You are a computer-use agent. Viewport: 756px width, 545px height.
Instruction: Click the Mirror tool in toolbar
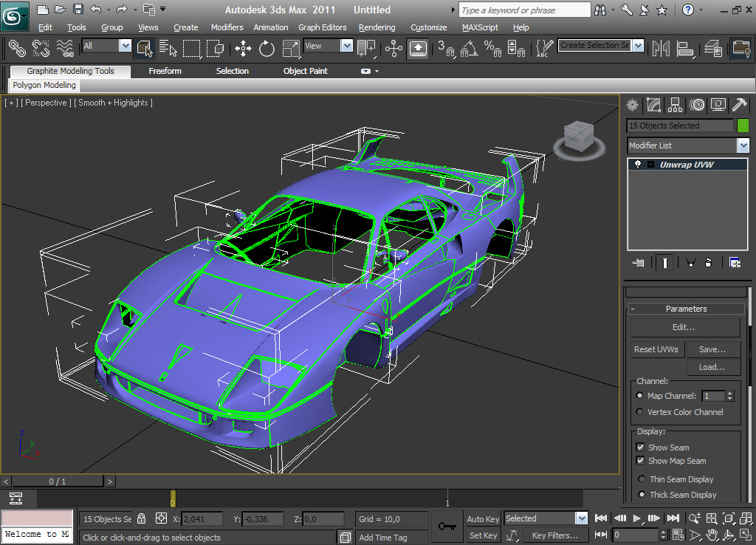pyautogui.click(x=661, y=49)
